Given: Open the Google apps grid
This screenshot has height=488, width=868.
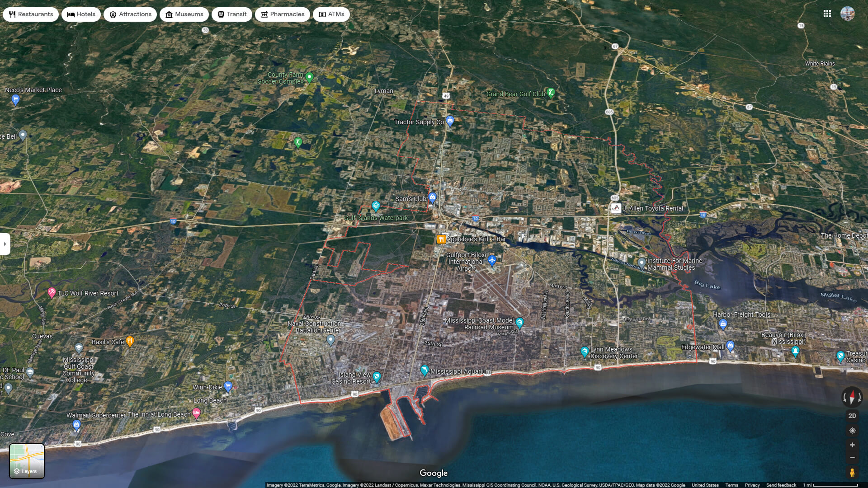Looking at the screenshot, I should (827, 14).
